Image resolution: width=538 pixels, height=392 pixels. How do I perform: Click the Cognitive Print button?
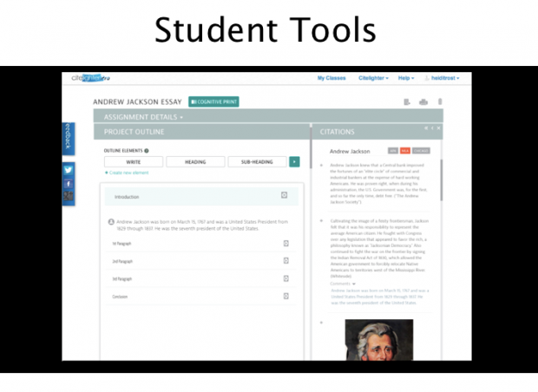tap(213, 101)
